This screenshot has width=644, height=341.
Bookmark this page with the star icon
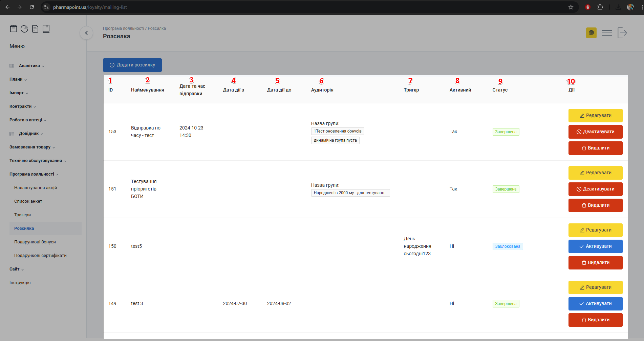pyautogui.click(x=571, y=7)
